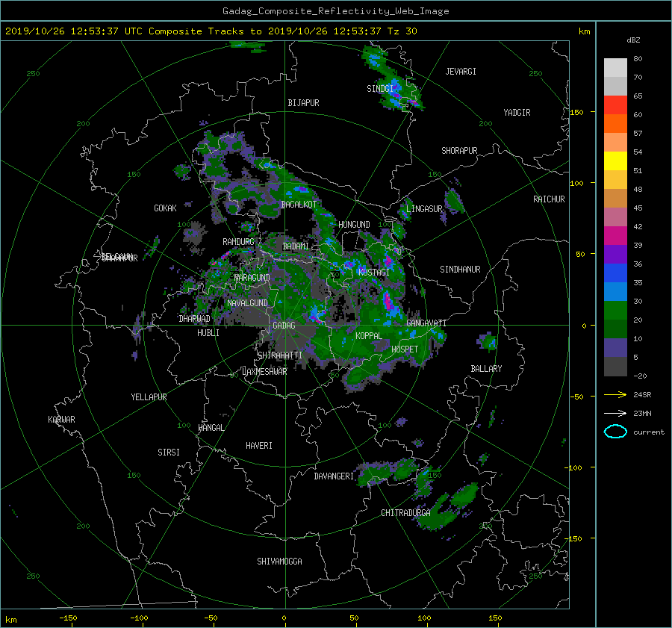
Task: Pick the lightest gray 70-80 dBZ legend swatch
Action: pyautogui.click(x=615, y=68)
